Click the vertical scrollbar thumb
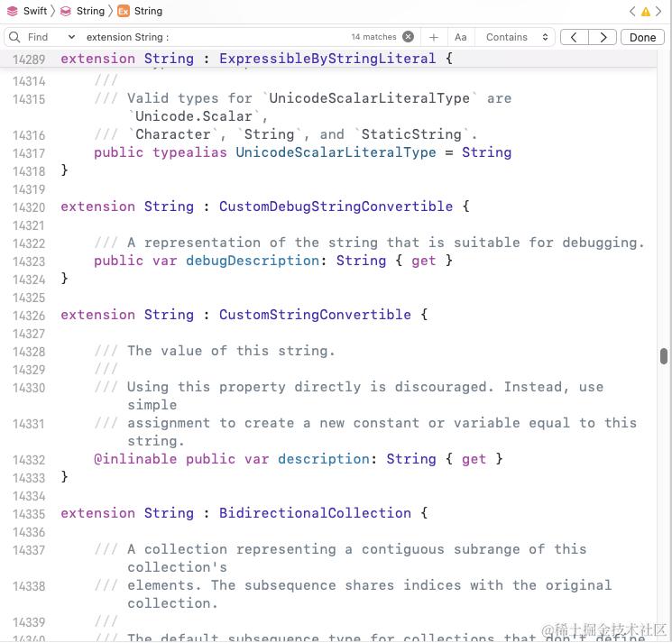672x643 pixels. tap(664, 356)
